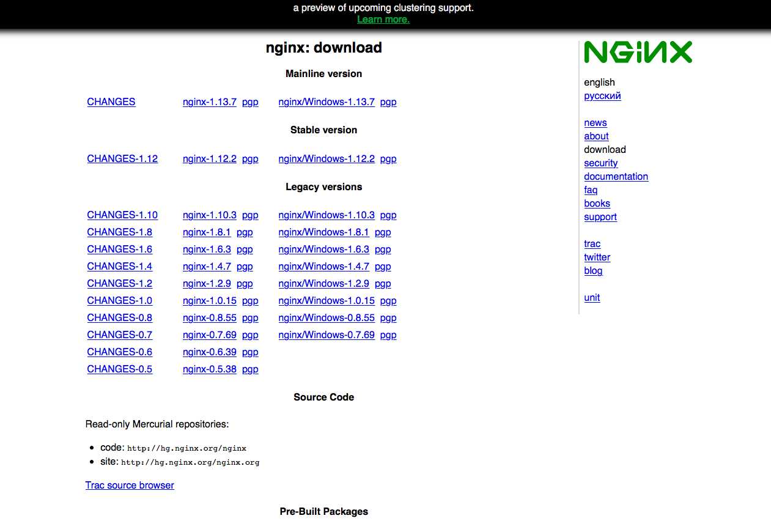Screen dimensions: 771x532
Task: Download nginx-1.2.9
Action: pyautogui.click(x=207, y=284)
